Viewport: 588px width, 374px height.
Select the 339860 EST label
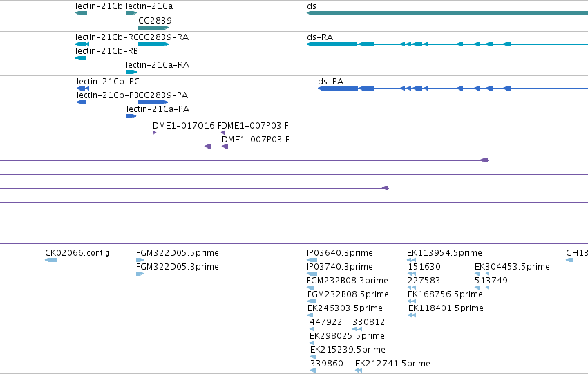(327, 364)
